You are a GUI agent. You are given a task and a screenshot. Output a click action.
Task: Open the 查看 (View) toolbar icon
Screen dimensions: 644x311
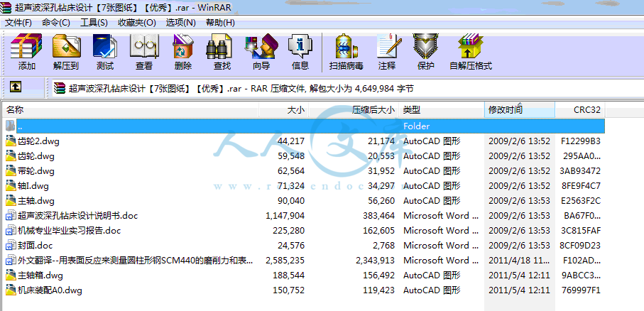(144, 46)
